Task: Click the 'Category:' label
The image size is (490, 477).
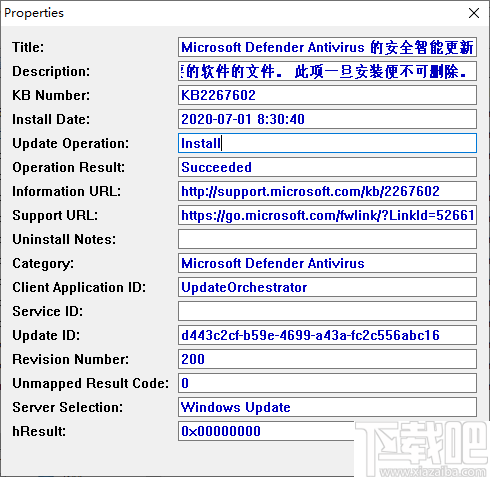Action: pyautogui.click(x=43, y=264)
